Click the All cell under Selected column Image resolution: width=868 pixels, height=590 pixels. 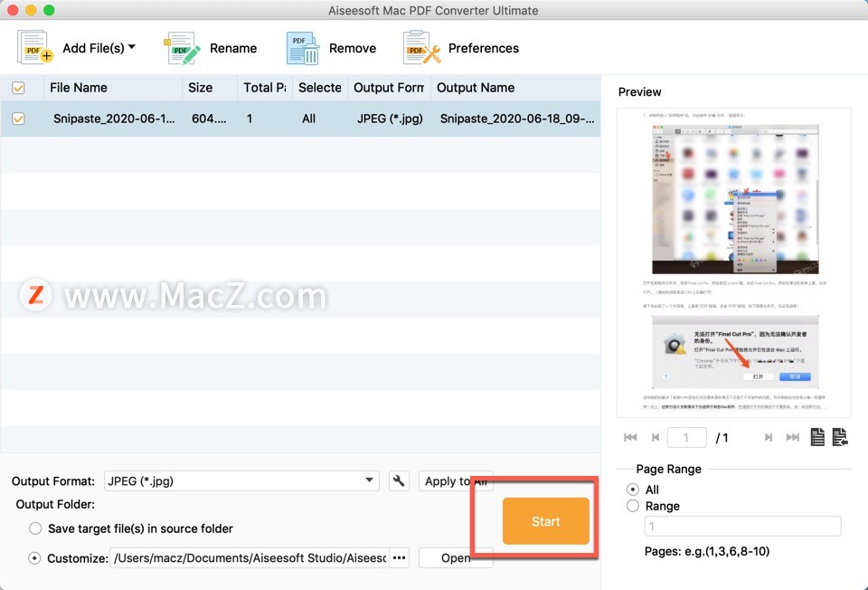(x=309, y=119)
